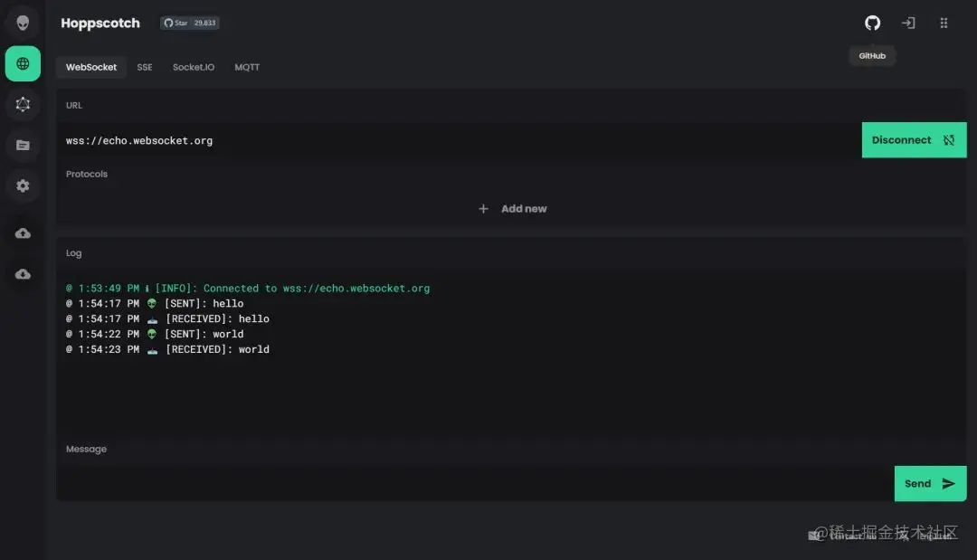Click the Message input field
Image resolution: width=977 pixels, height=560 pixels.
click(476, 483)
